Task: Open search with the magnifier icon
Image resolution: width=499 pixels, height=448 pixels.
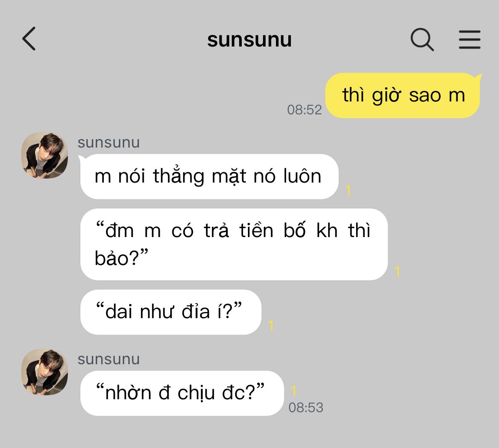Action: pyautogui.click(x=422, y=39)
